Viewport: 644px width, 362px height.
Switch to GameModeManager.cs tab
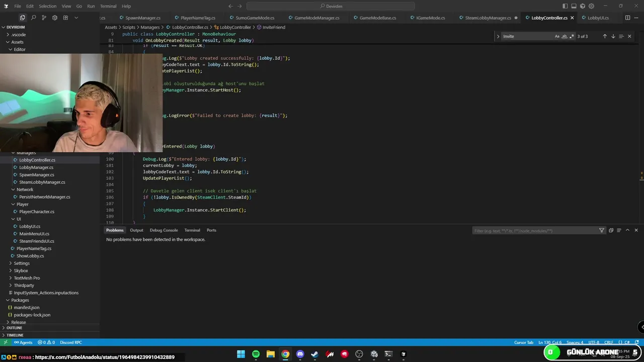pyautogui.click(x=317, y=18)
